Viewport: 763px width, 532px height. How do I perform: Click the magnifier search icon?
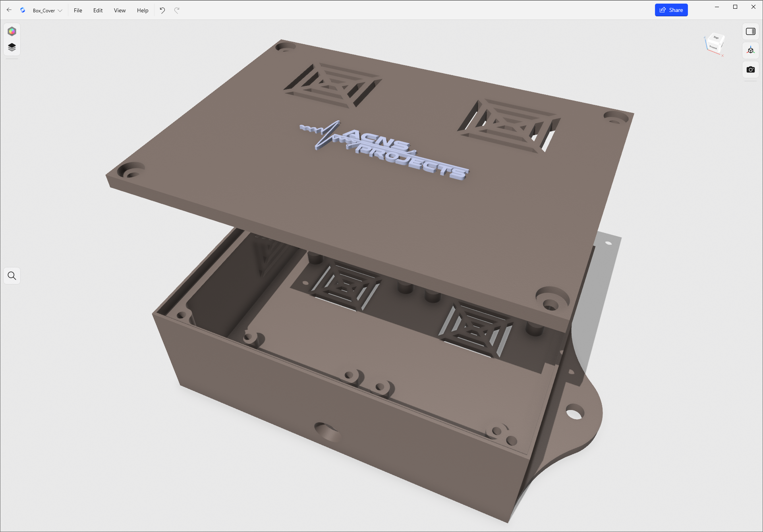coord(12,276)
